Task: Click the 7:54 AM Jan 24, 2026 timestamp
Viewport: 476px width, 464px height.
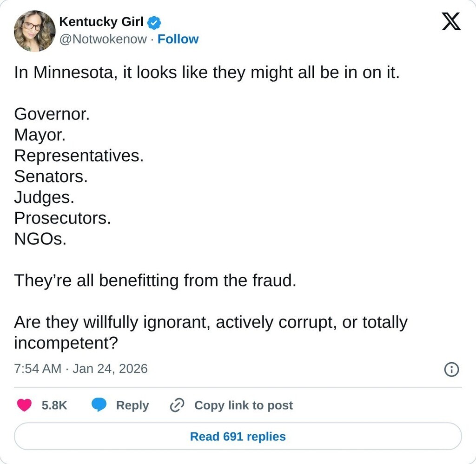Action: point(81,369)
